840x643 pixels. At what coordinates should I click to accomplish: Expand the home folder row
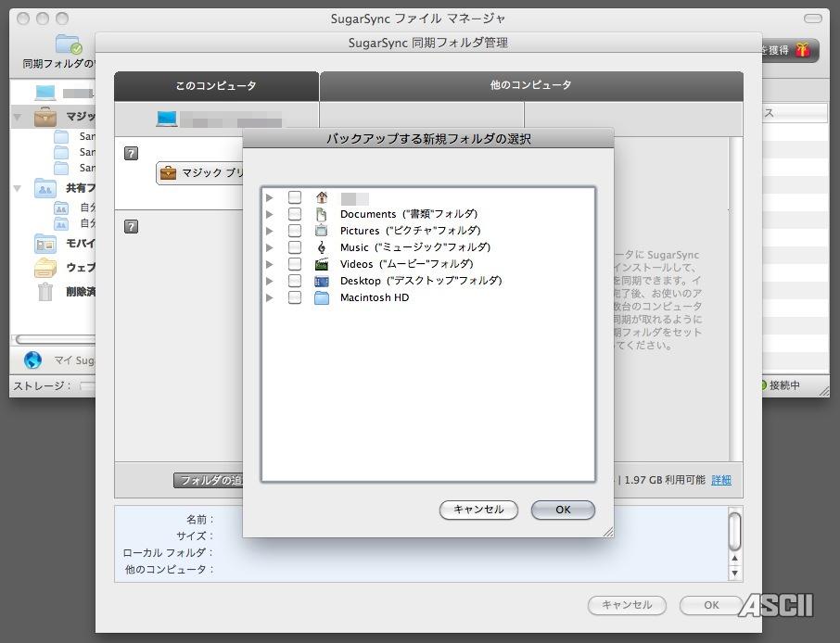click(270, 197)
